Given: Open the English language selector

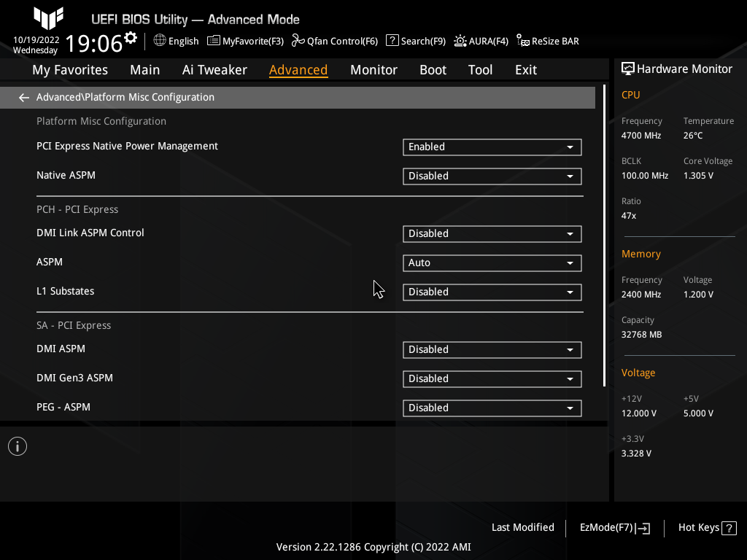Looking at the screenshot, I should pyautogui.click(x=176, y=41).
